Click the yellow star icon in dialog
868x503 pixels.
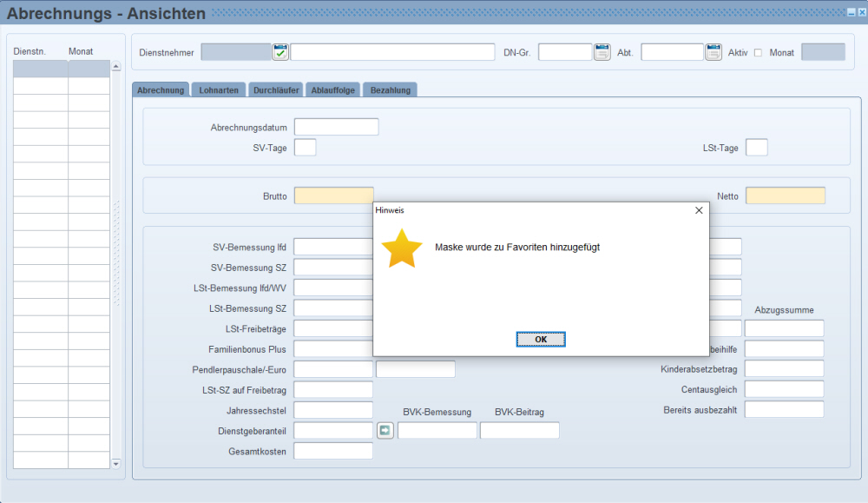click(402, 249)
